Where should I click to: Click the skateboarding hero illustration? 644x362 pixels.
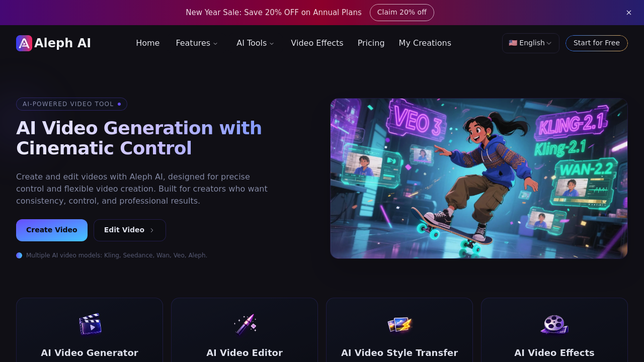[478, 178]
